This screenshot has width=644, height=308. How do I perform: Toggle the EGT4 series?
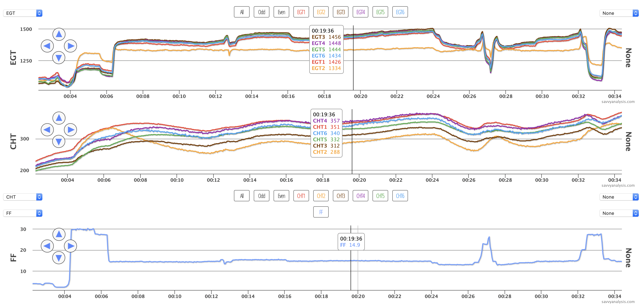coord(360,12)
